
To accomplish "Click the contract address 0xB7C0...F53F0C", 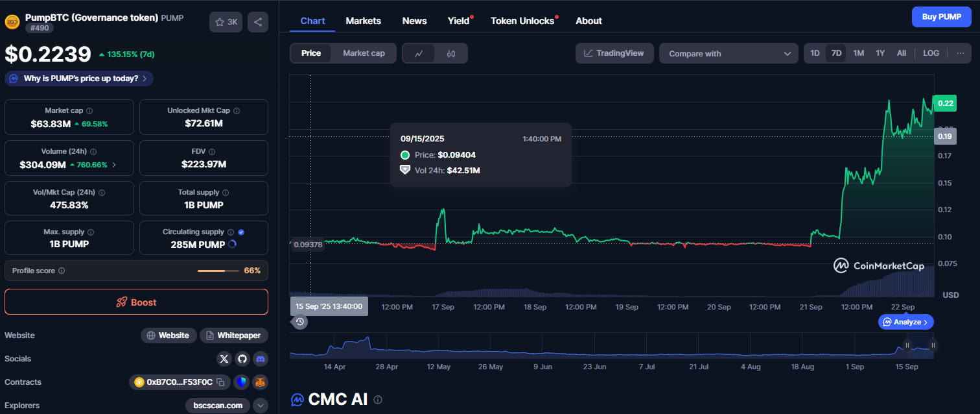I will (180, 382).
